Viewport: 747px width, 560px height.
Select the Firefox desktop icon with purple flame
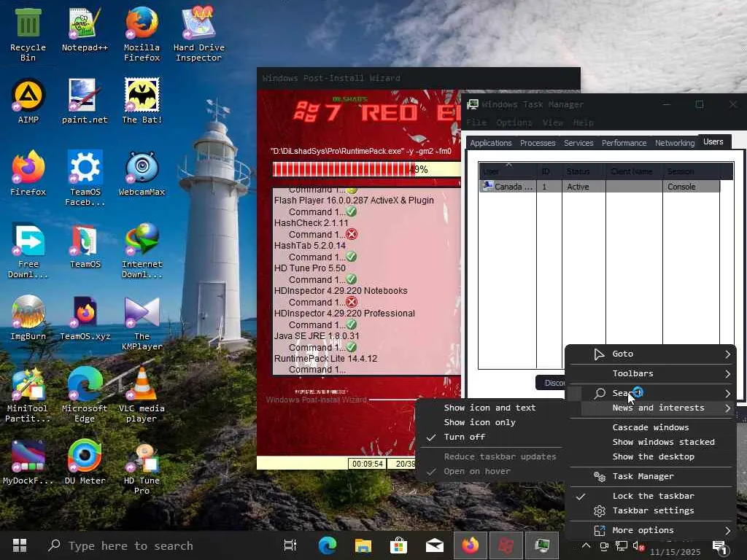click(x=28, y=174)
